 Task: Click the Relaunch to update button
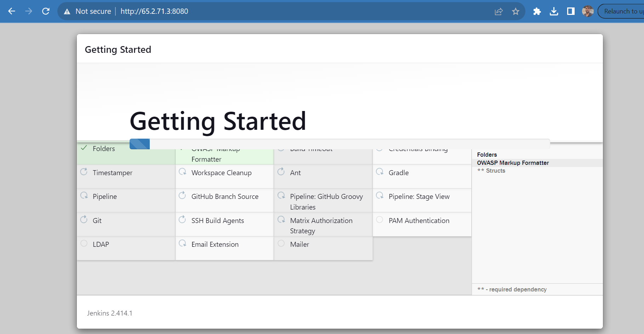pos(621,11)
